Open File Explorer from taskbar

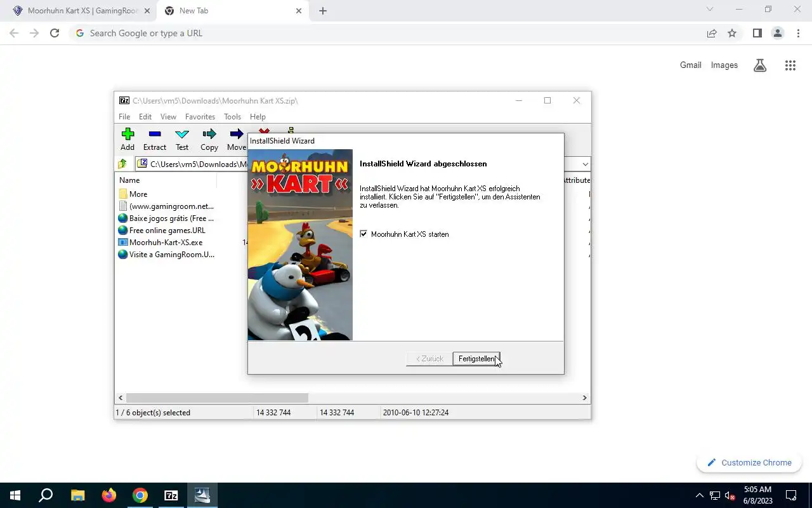tap(77, 495)
